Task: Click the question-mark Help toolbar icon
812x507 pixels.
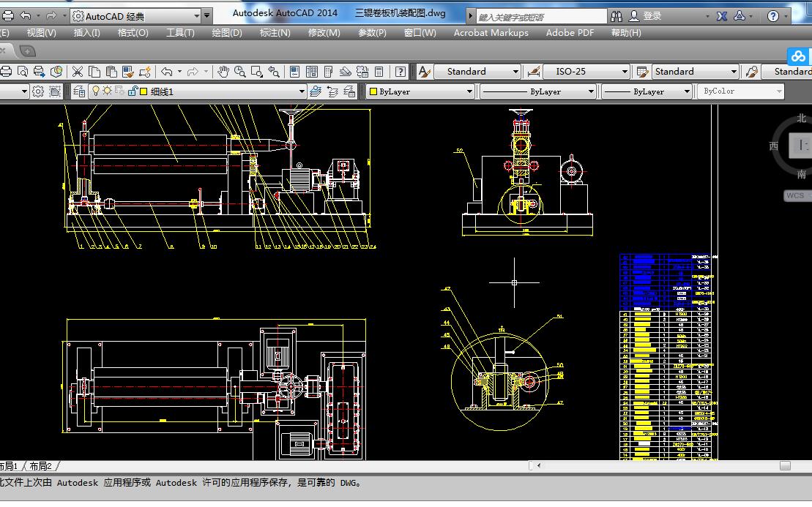Action: (401, 72)
